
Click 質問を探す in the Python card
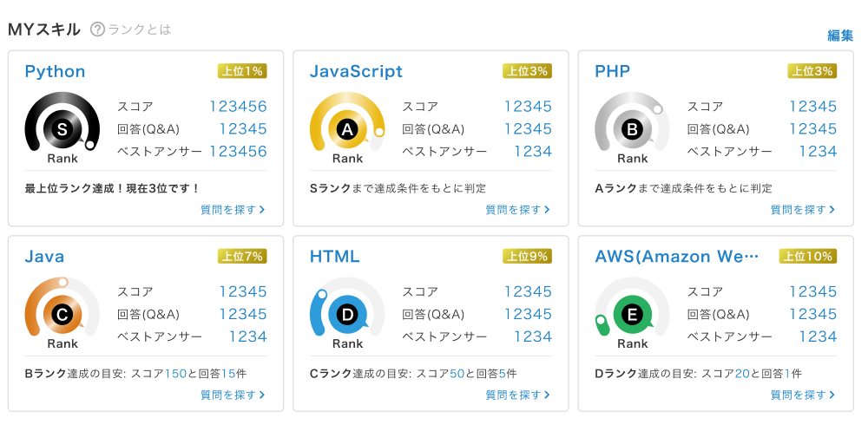tap(232, 209)
